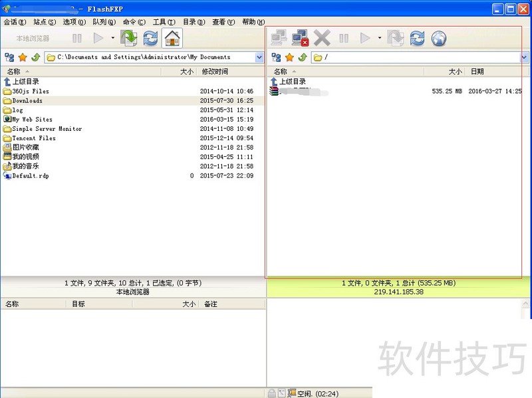Click the local pane folder tree icon
Screen dimensions: 532x398
pyautogui.click(x=9, y=58)
